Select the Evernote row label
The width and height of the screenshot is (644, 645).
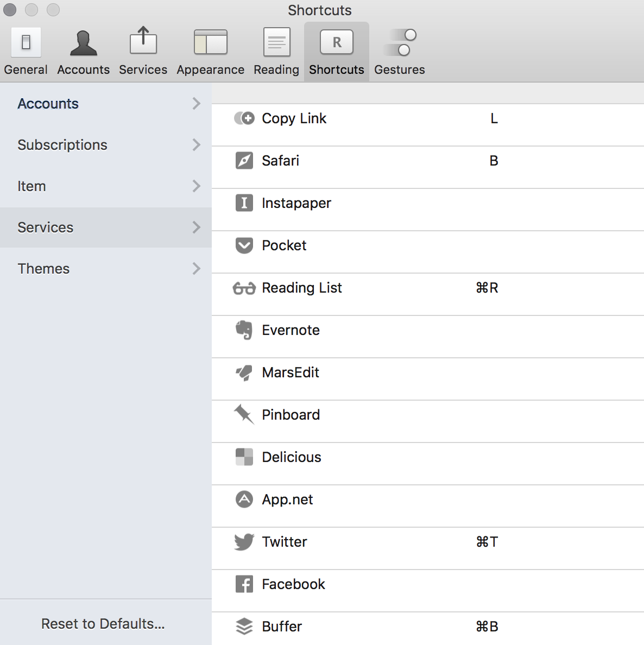click(291, 330)
